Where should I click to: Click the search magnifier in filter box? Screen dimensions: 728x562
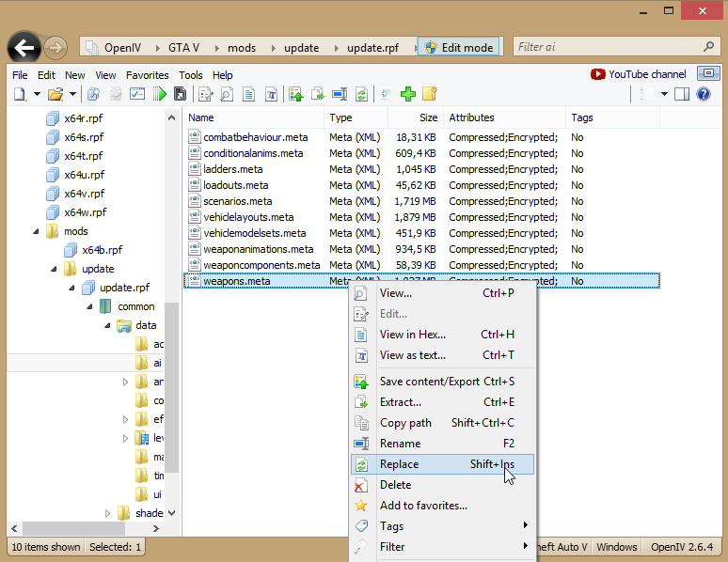coord(708,47)
